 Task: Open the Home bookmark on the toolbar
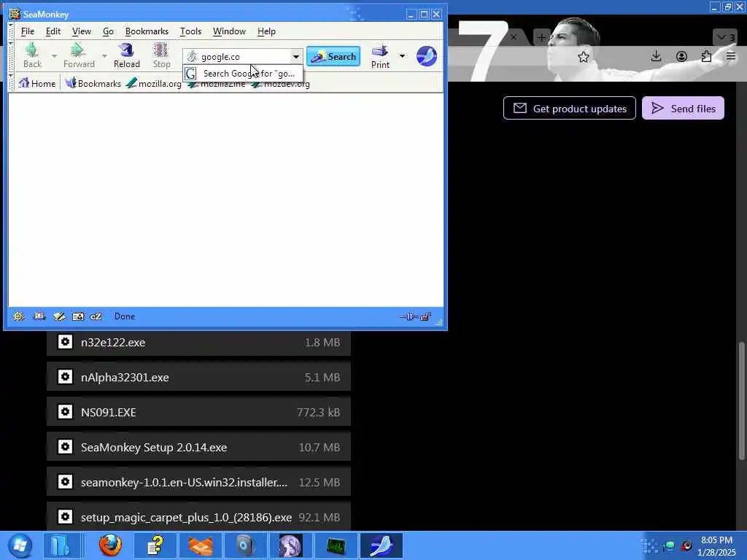coord(37,83)
